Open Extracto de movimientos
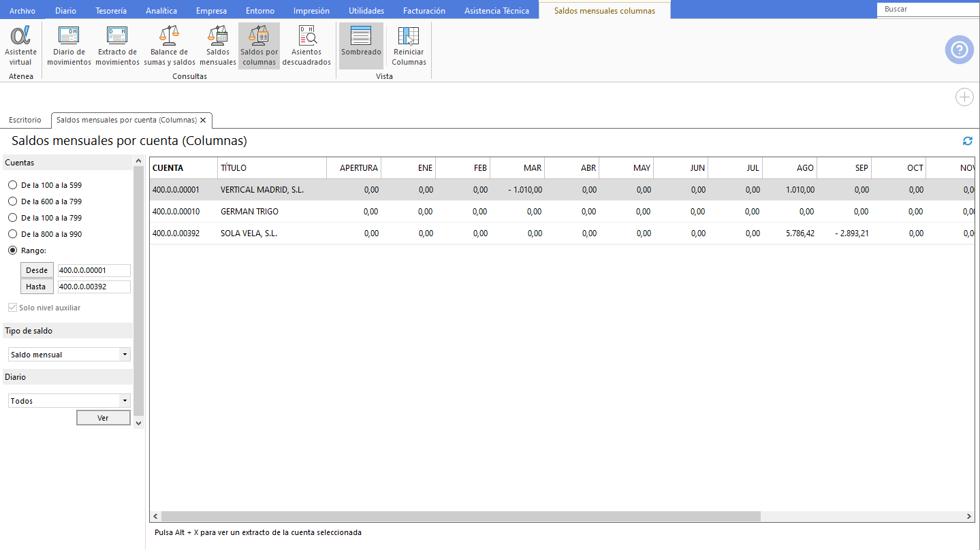The width and height of the screenshot is (980, 550). coord(117,46)
